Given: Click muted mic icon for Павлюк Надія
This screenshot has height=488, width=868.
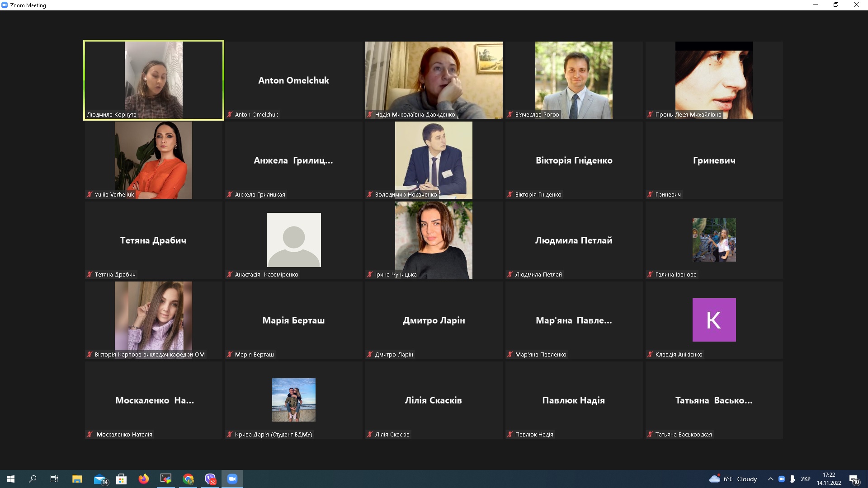Looking at the screenshot, I should [x=510, y=435].
